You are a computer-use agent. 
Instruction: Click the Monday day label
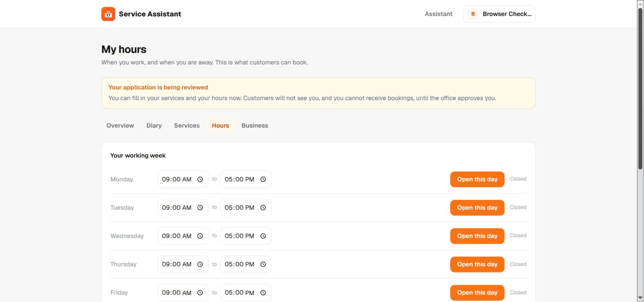tap(122, 179)
